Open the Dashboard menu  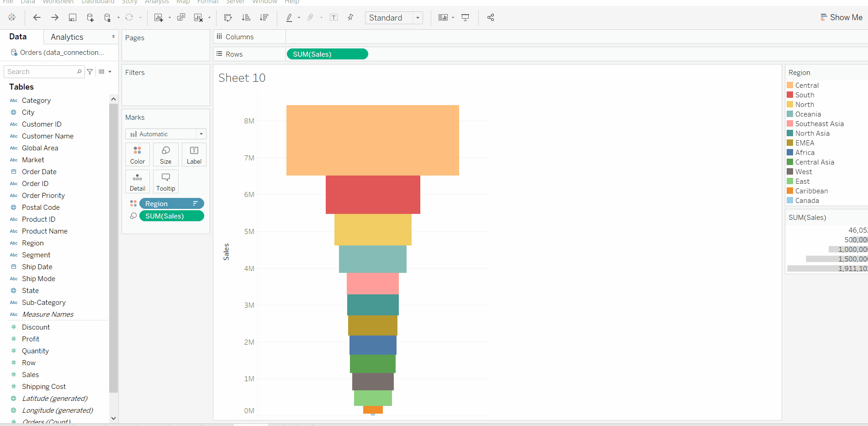98,2
